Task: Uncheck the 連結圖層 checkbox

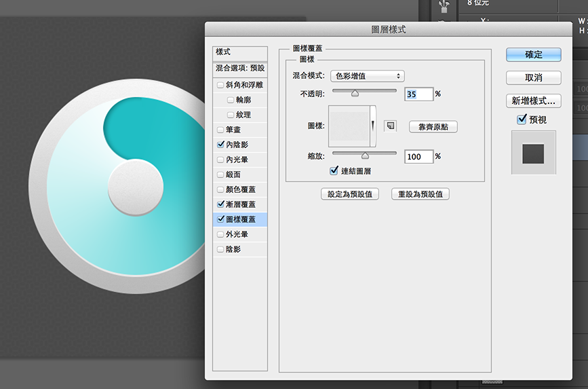Action: (x=334, y=171)
